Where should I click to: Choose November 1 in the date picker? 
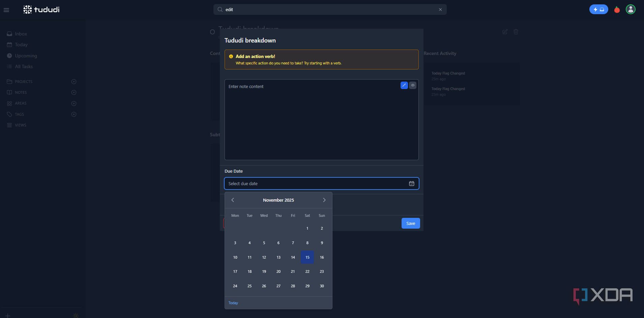tap(307, 228)
